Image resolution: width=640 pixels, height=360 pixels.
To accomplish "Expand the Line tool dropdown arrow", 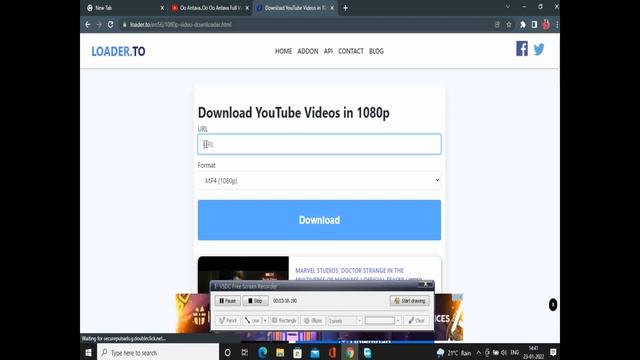I will tap(265, 321).
